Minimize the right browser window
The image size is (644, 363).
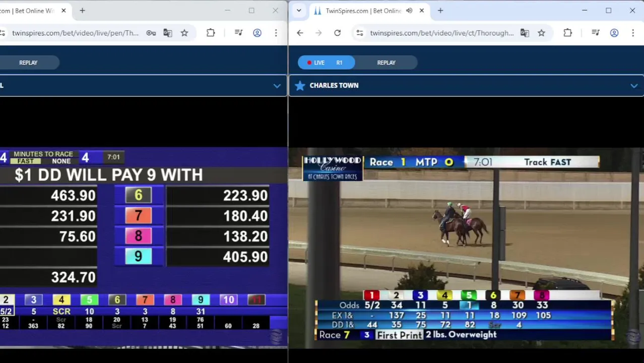[585, 11]
